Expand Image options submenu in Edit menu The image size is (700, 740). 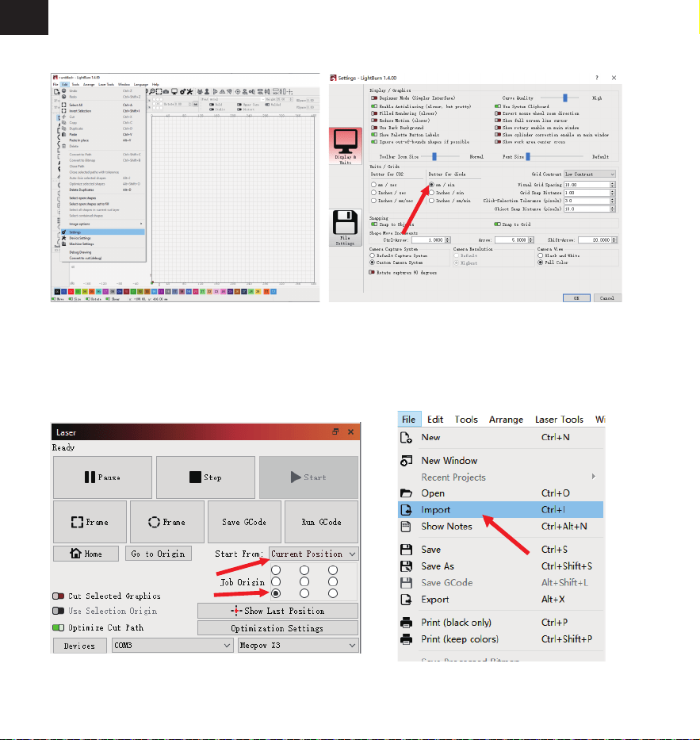(140, 224)
